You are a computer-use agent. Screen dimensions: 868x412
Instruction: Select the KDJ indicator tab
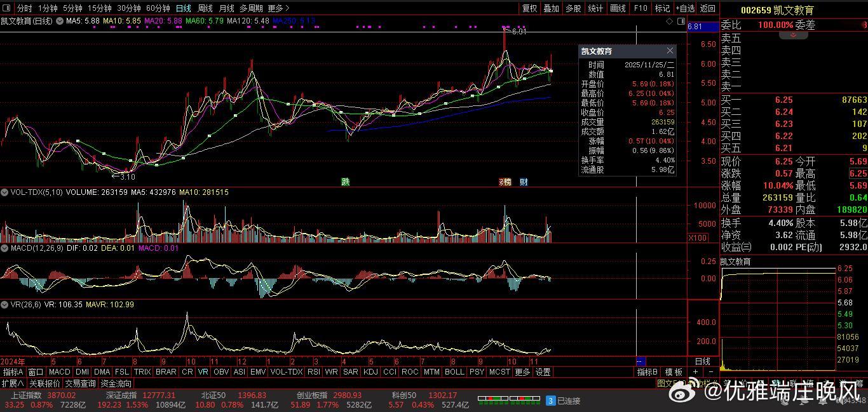[370, 372]
